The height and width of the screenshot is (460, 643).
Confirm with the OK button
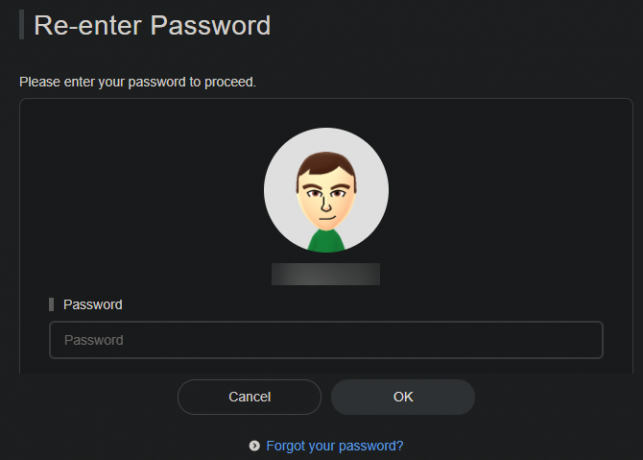403,397
